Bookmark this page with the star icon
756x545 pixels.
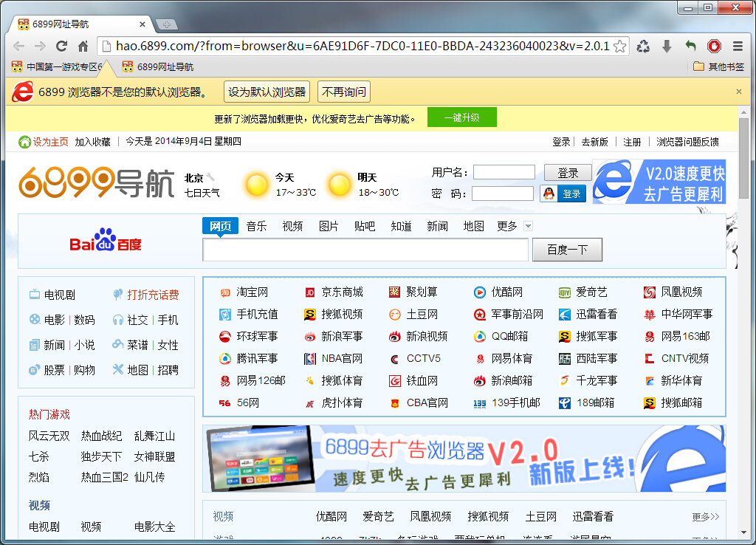coord(620,47)
